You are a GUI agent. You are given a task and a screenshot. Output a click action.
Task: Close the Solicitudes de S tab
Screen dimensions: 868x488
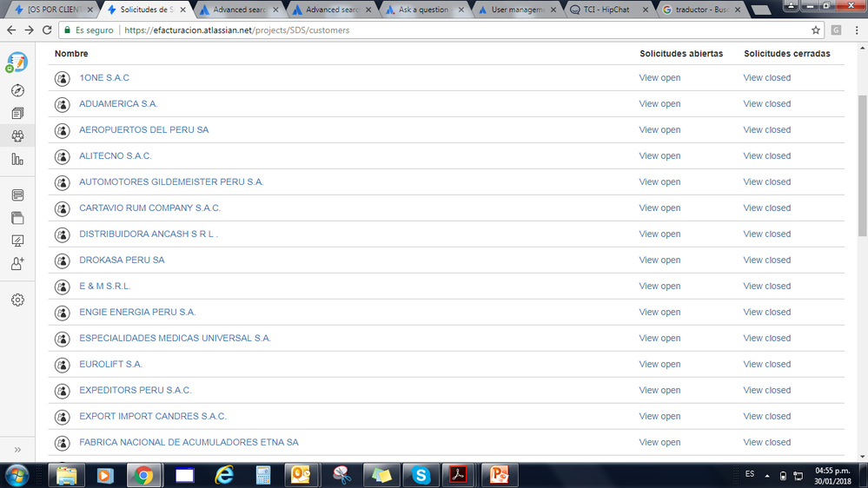click(x=182, y=10)
